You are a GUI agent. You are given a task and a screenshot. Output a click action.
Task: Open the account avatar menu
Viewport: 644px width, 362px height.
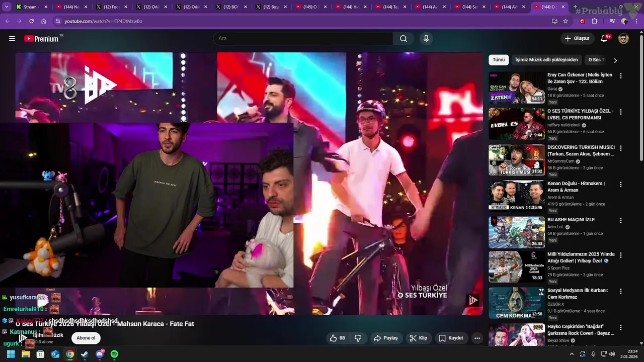tap(623, 39)
